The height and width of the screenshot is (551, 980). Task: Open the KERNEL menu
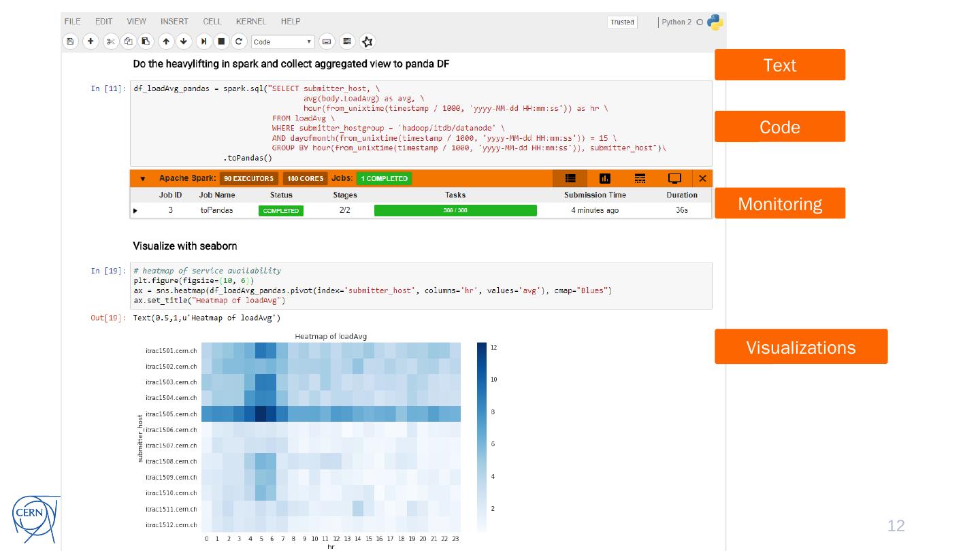(x=251, y=22)
